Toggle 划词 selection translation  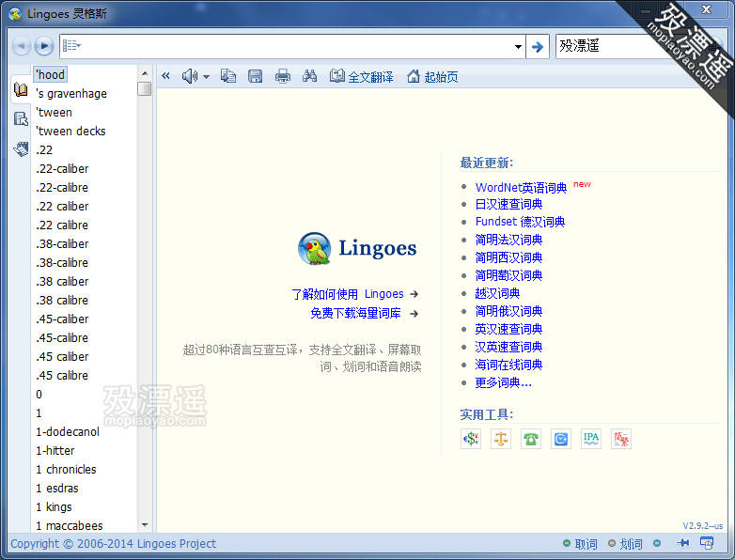click(625, 544)
